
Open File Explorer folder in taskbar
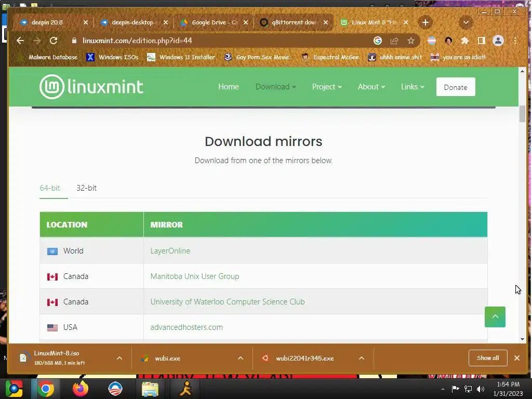point(150,389)
